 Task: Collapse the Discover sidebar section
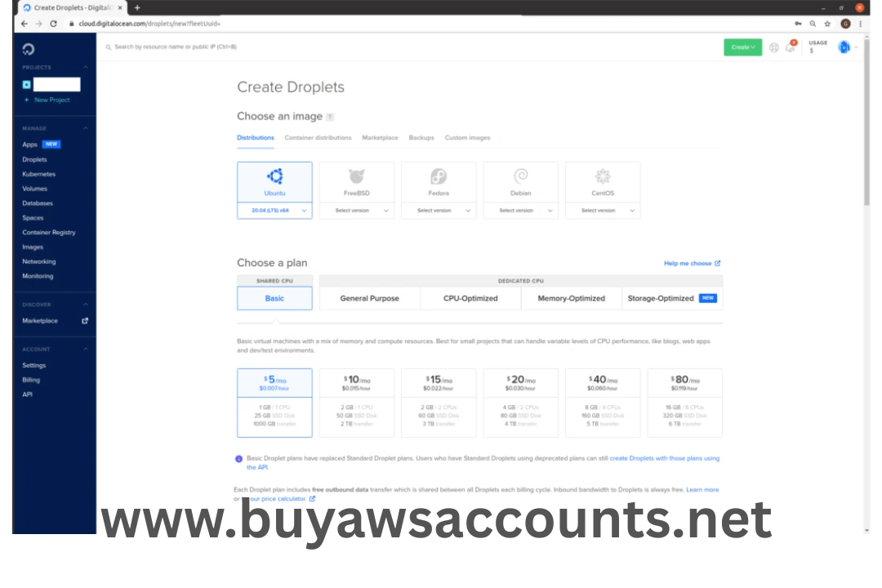click(x=86, y=305)
